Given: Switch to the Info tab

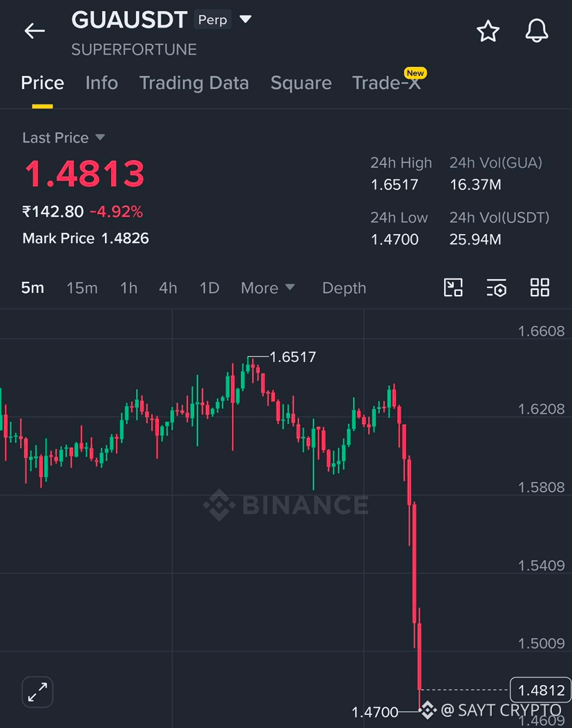Looking at the screenshot, I should point(102,83).
